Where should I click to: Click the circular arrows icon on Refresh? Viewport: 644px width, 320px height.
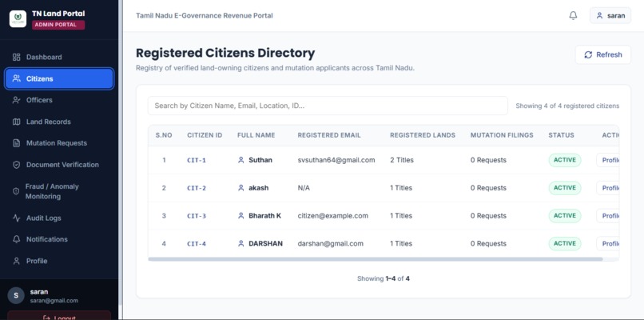(588, 54)
